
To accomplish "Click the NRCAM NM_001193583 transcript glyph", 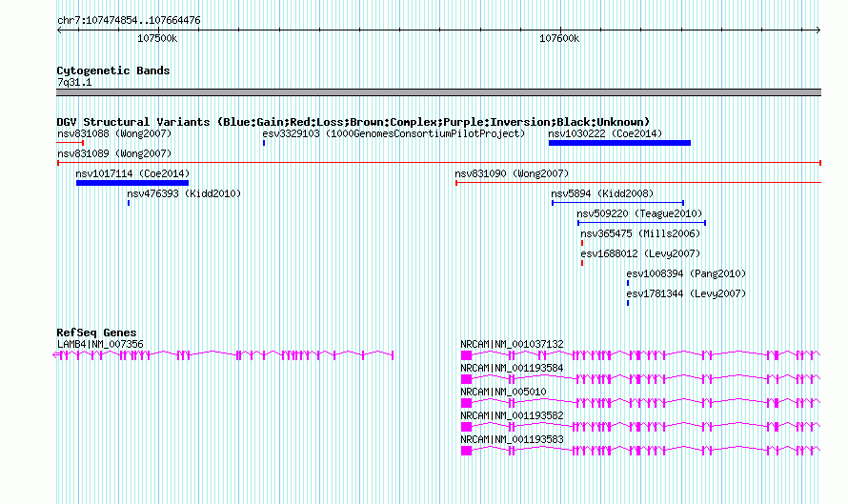I will click(641, 451).
